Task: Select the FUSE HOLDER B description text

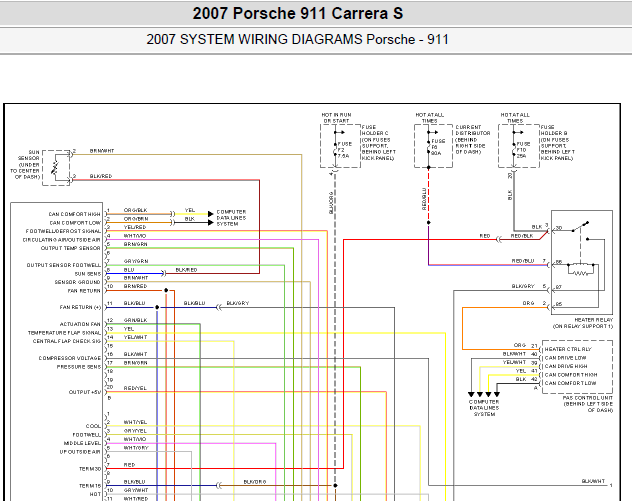Action: 557,142
